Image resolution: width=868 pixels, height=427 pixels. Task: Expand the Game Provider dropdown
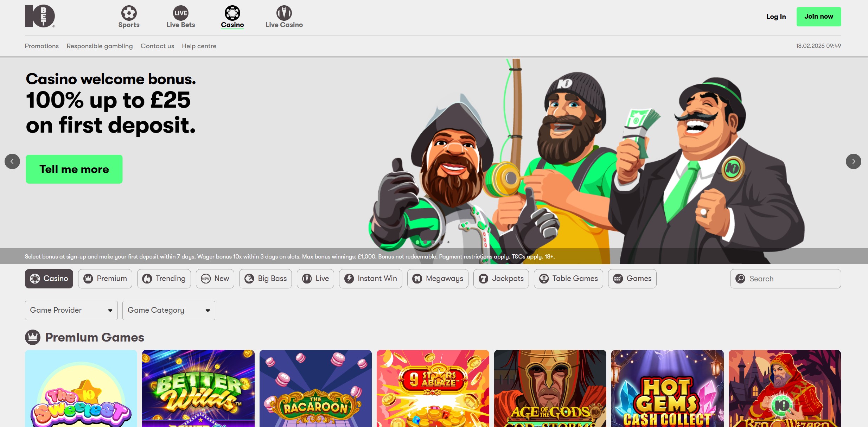click(x=71, y=310)
